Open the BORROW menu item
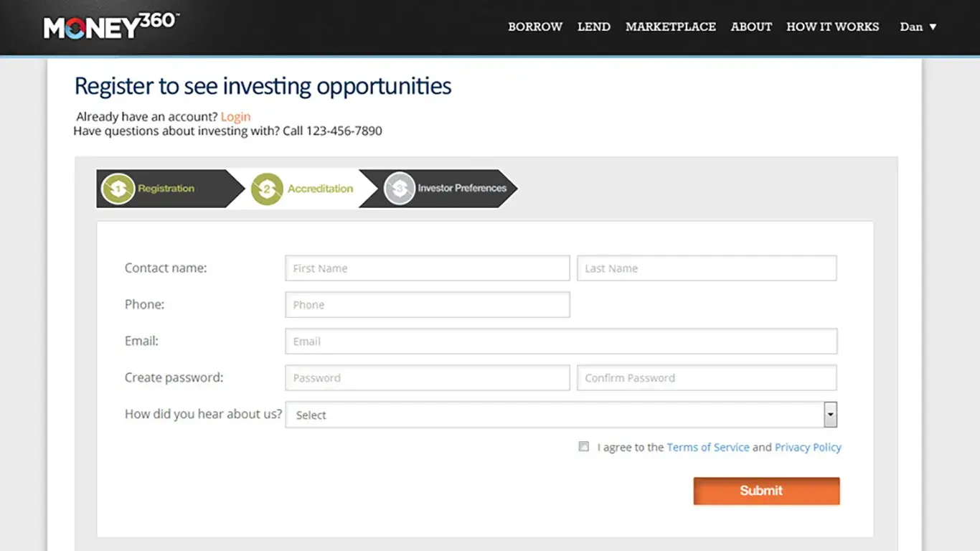Viewport: 980px width, 551px height. tap(535, 27)
